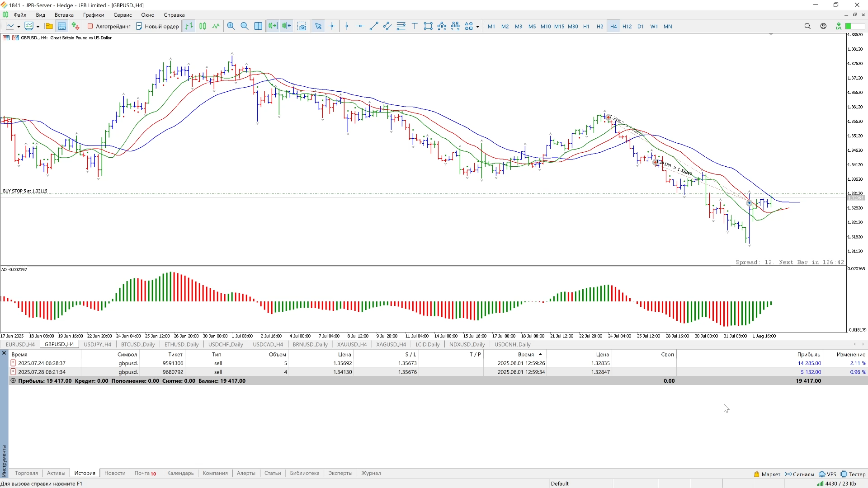This screenshot has height=488, width=868.
Task: Expand the balance summary row
Action: pyautogui.click(x=13, y=381)
